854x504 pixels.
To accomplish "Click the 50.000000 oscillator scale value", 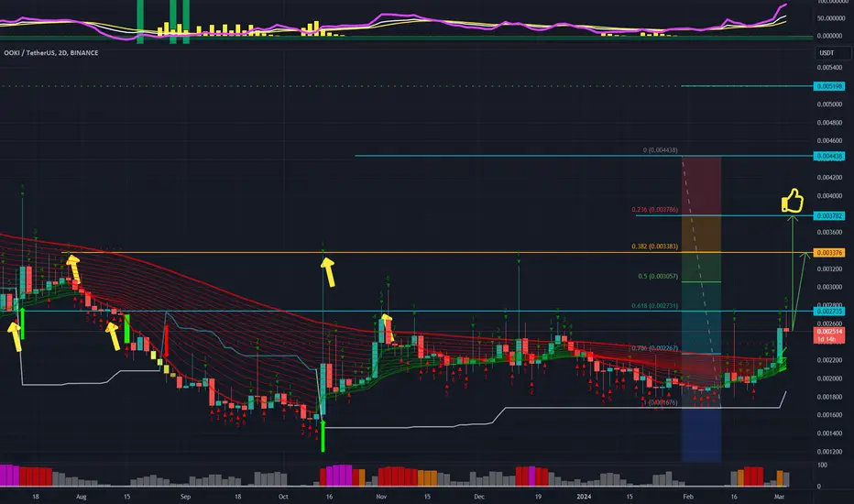I will (x=830, y=18).
